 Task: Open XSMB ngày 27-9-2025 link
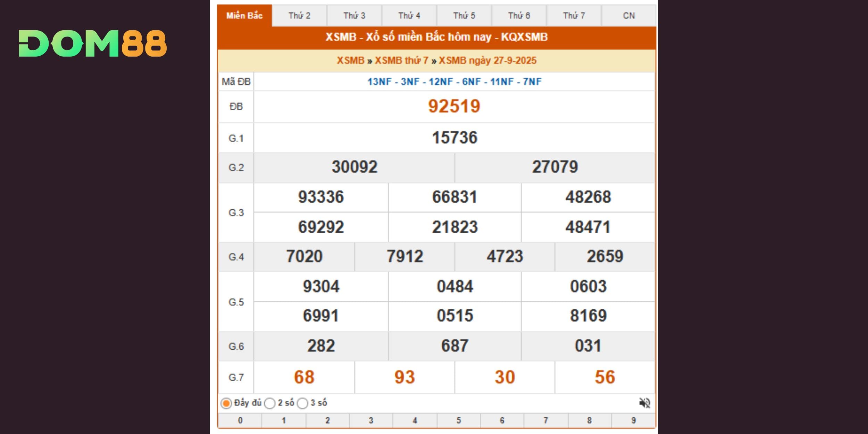(x=487, y=60)
